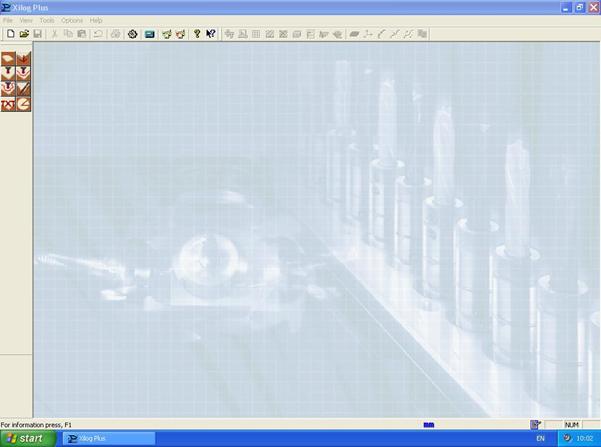Click the Windows Start button

coord(27,438)
